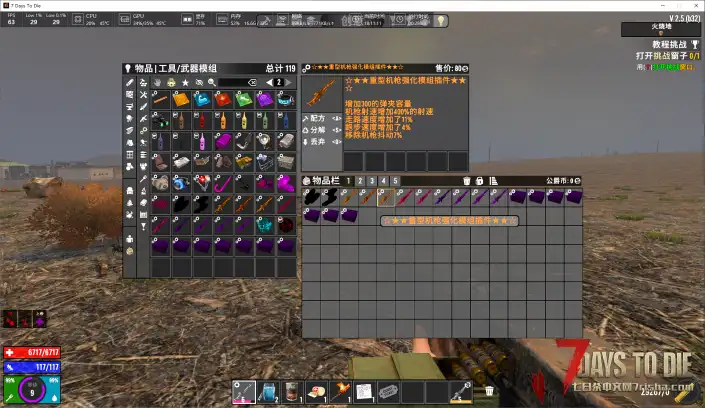Screen dimensions: 705x408
Task: Click the lightbulb icon in top bar
Action: [x=443, y=19]
